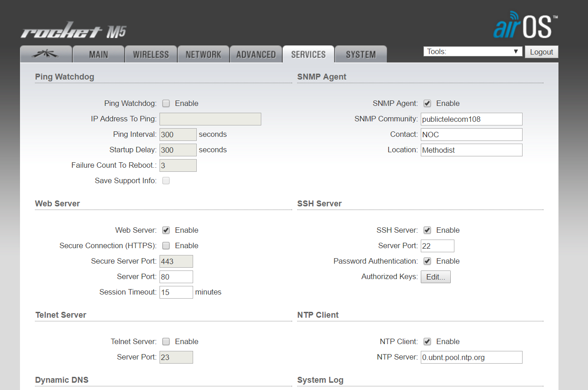This screenshot has width=588, height=390.
Task: Enable Secure Connection (HTTPS) checkbox
Action: [x=166, y=246]
